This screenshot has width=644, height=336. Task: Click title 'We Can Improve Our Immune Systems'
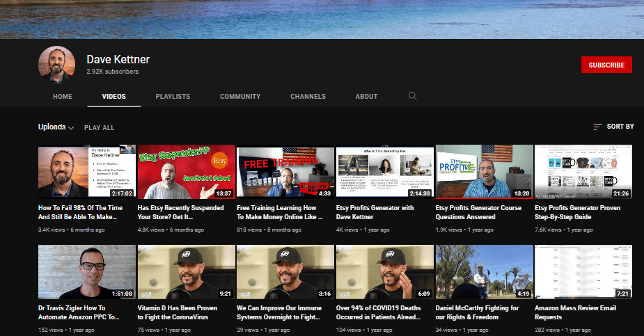pos(279,312)
